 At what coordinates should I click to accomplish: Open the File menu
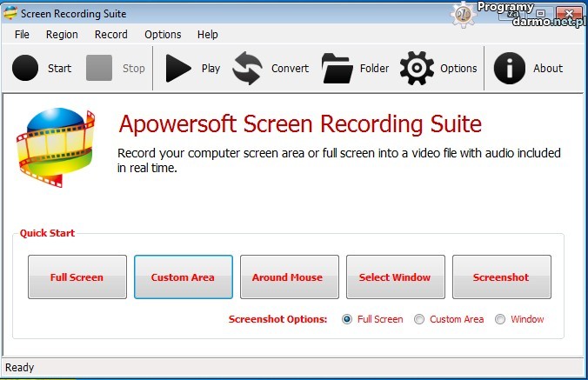click(22, 34)
